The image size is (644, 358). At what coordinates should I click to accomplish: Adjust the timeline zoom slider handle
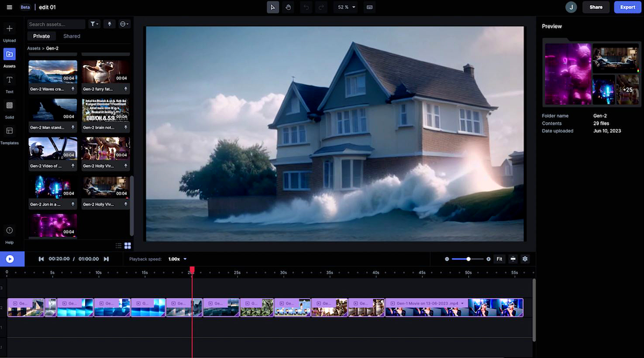click(x=468, y=259)
